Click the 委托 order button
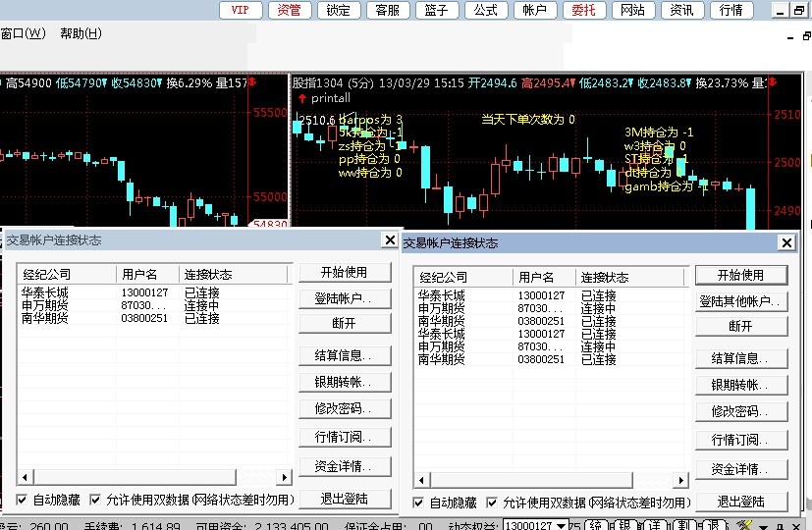The image size is (812, 530). pyautogui.click(x=584, y=10)
